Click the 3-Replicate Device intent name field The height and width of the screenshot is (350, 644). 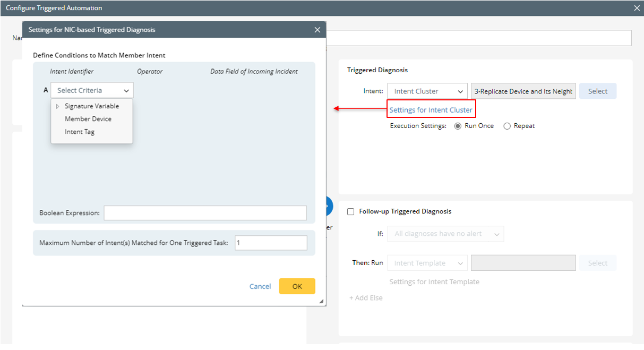tap(523, 91)
